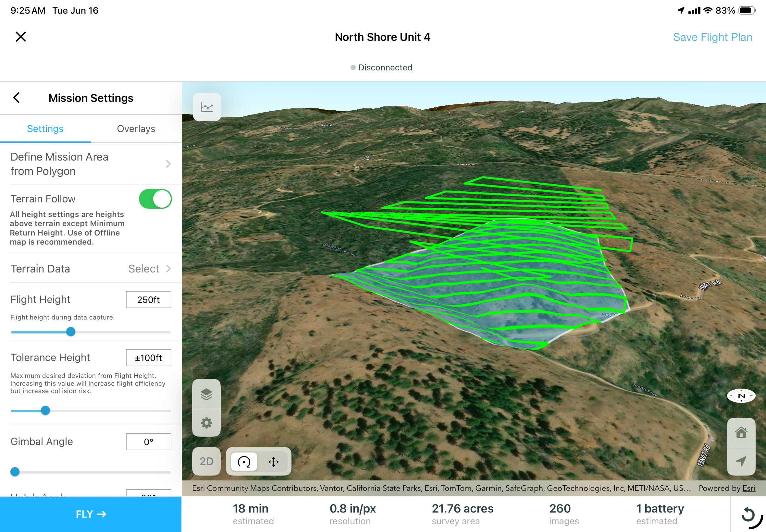Click the Flight Height slider handle
766x532 pixels.
(71, 332)
